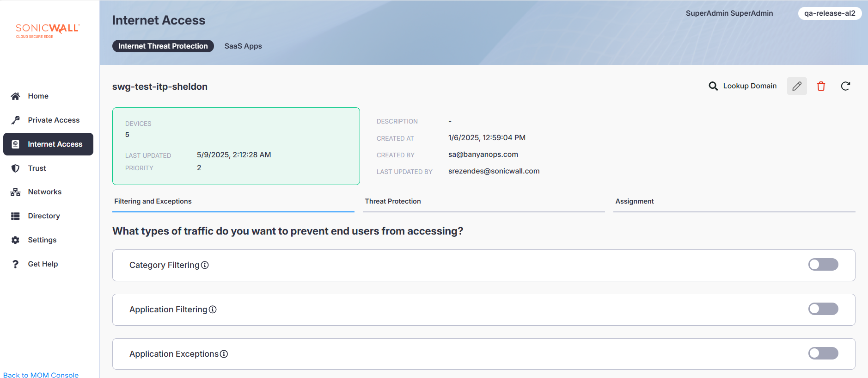Click the Application Exceptions info icon
This screenshot has height=378, width=868.
(224, 354)
